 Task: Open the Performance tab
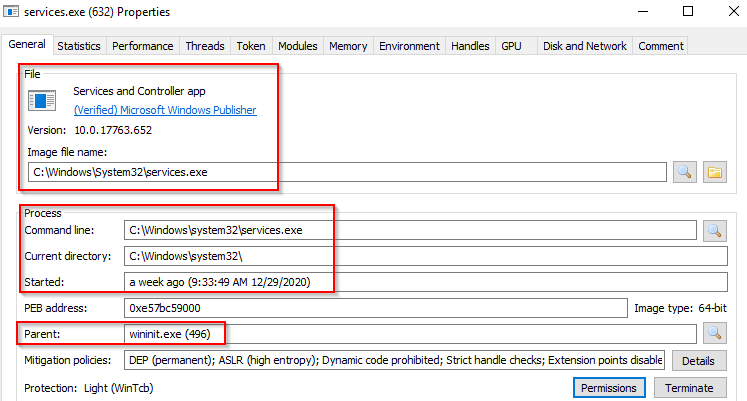click(x=143, y=46)
